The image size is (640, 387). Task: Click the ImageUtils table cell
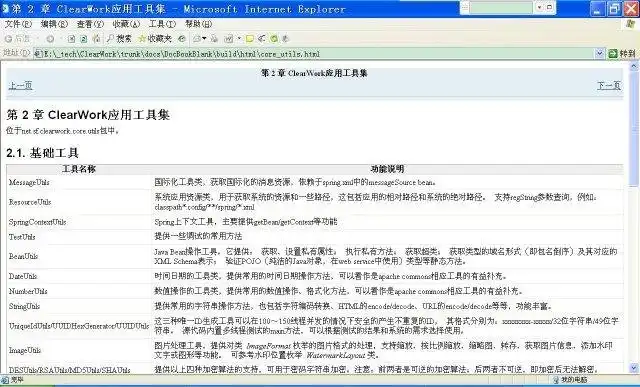(79, 350)
